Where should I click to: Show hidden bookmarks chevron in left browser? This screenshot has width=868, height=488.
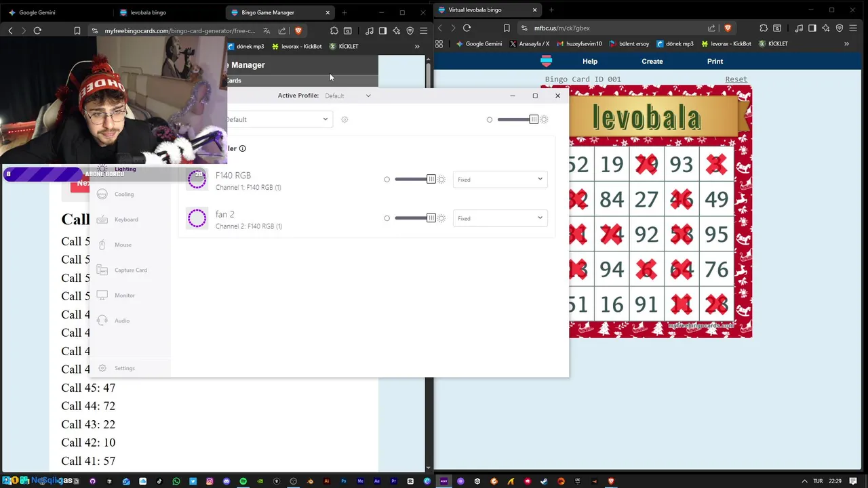[x=417, y=46]
